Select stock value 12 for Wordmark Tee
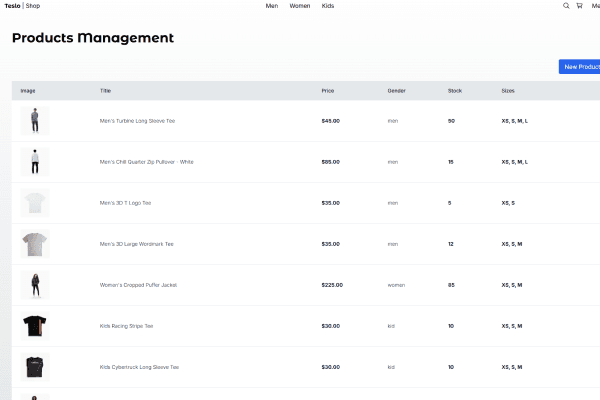Screen dimensions: 600x400 coord(451,244)
